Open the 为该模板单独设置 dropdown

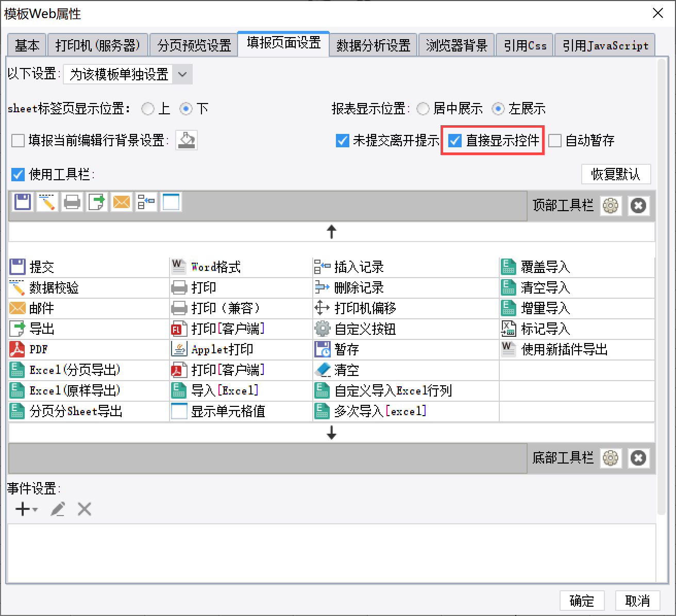click(128, 74)
